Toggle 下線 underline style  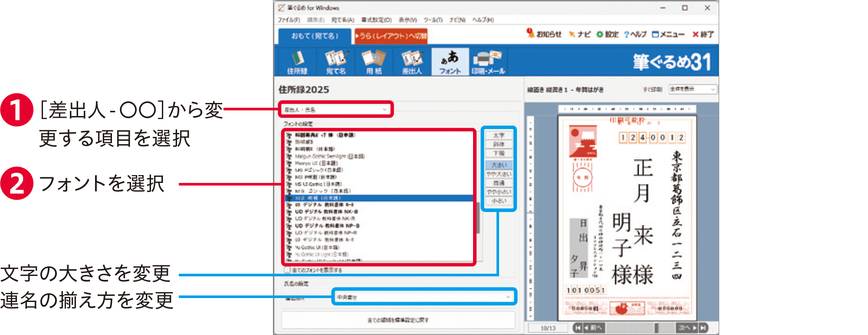click(x=499, y=153)
